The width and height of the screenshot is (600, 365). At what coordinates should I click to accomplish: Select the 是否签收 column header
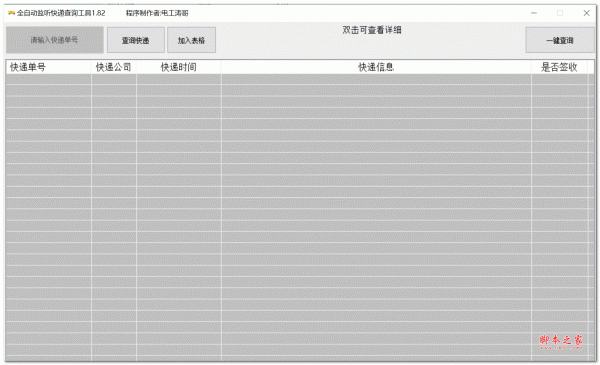pyautogui.click(x=559, y=67)
